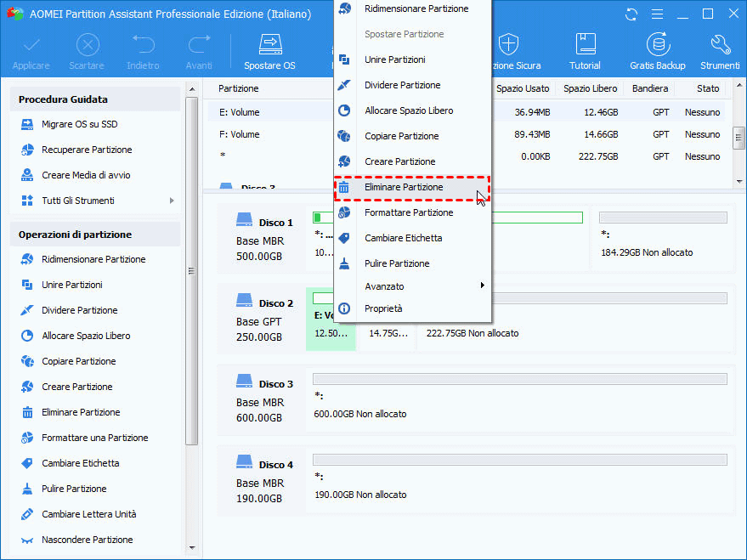Choose Pulire Partizione in context menu
Image resolution: width=747 pixels, height=560 pixels.
pyautogui.click(x=412, y=263)
